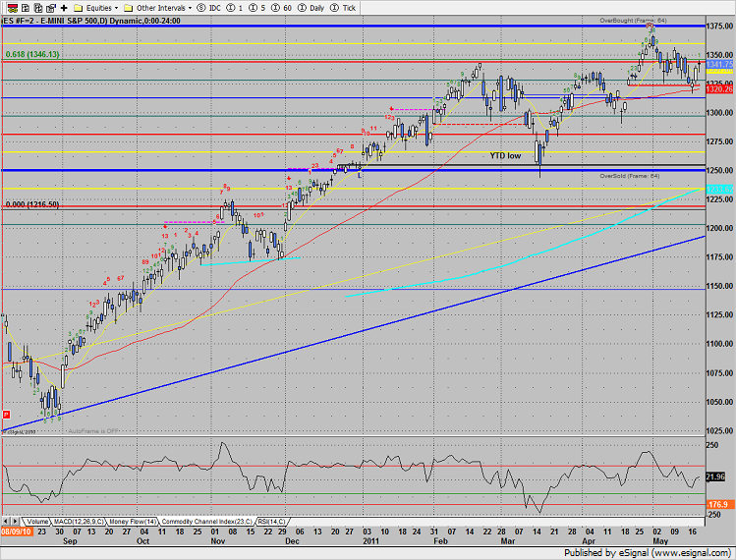
Task: Switch to the 60 minute interval
Action: pos(282,8)
